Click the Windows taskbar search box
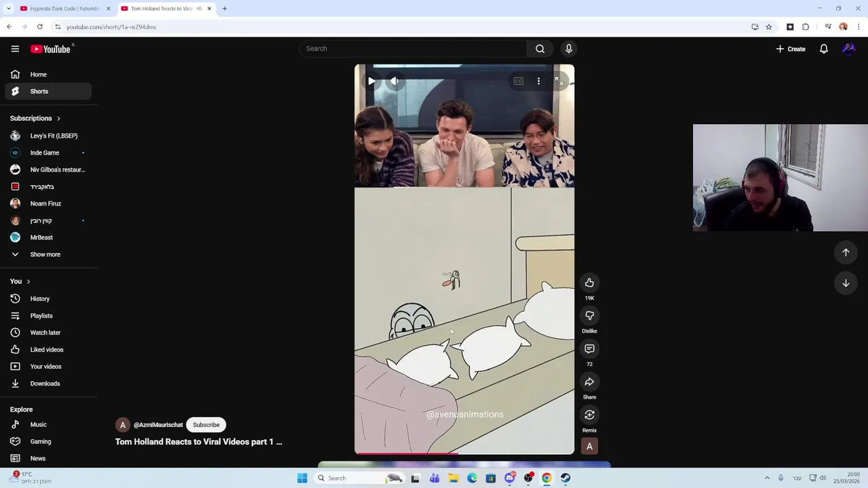The width and height of the screenshot is (868, 488). tap(358, 478)
